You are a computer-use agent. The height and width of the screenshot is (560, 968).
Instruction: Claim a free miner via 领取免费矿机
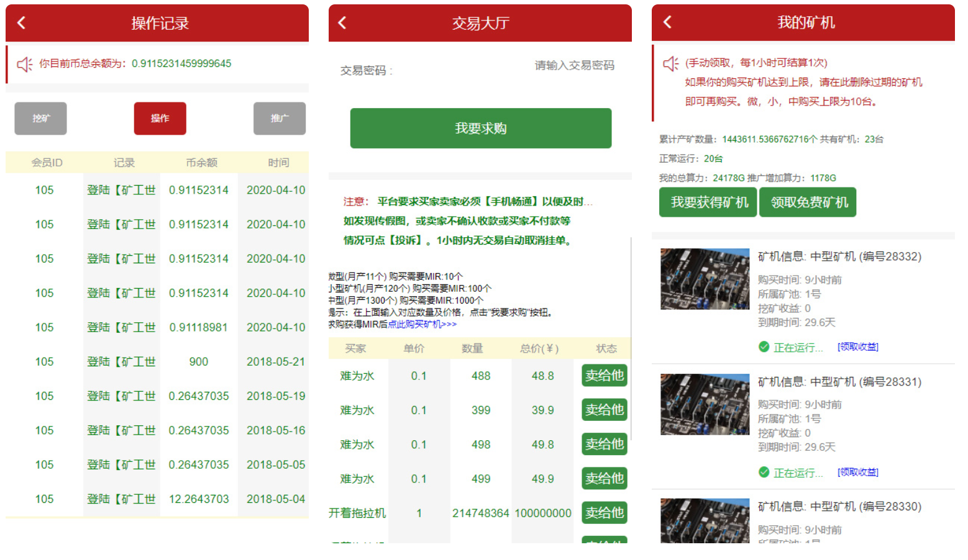pyautogui.click(x=808, y=202)
